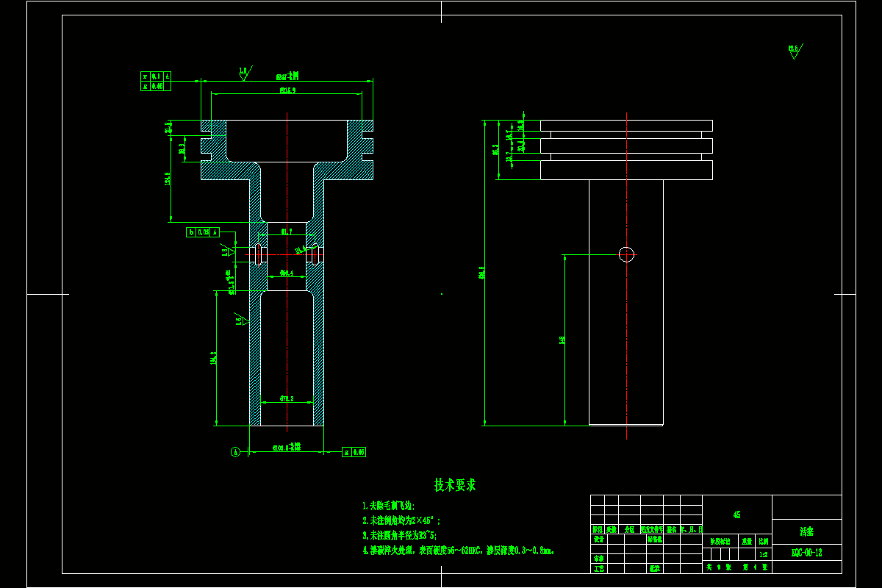Select the roughness symbol on the lower stem
Viewport: 882px width, 588px height.
[x=241, y=320]
